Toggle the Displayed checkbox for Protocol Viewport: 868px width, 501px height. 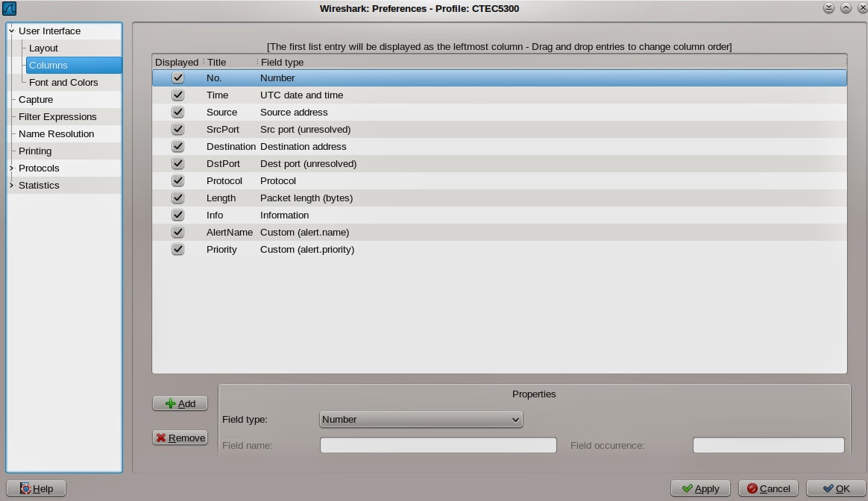coord(177,180)
